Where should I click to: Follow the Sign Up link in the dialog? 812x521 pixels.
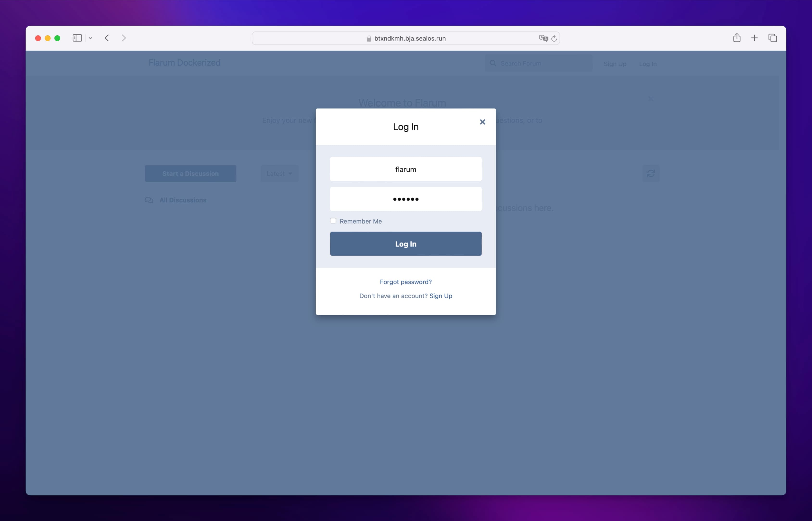(441, 296)
